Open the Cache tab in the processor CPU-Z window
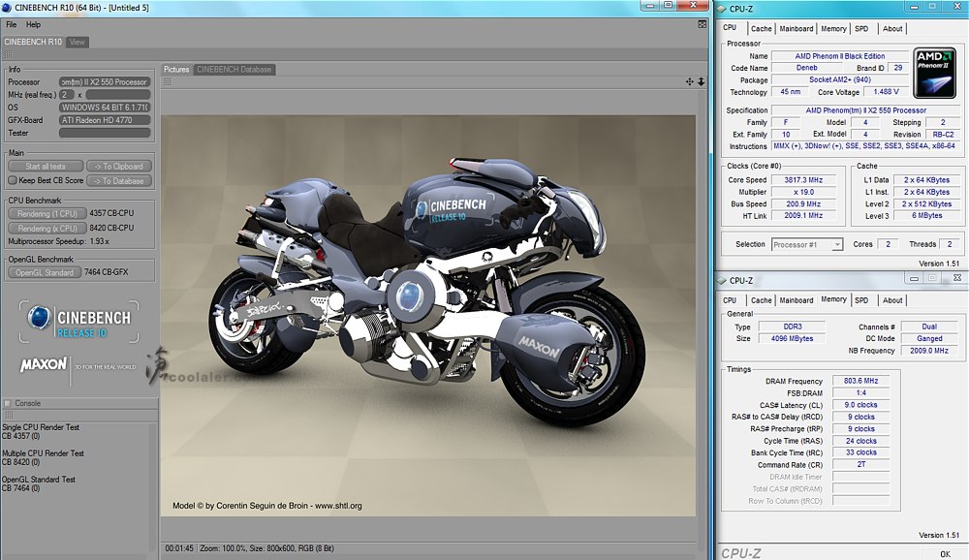The height and width of the screenshot is (560, 969). [762, 28]
